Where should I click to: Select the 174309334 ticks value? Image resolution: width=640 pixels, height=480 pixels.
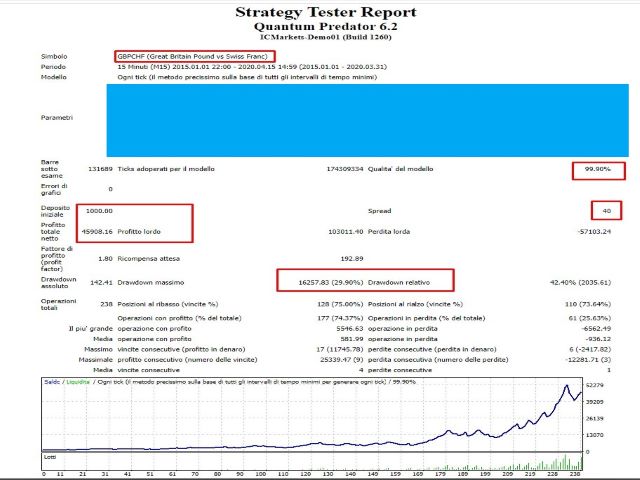(344, 169)
